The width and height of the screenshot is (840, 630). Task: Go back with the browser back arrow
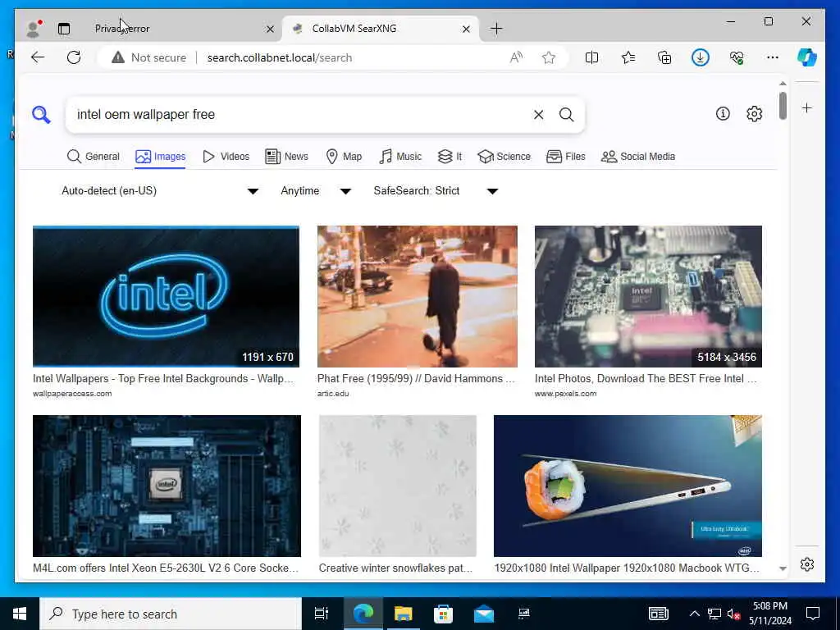[38, 57]
